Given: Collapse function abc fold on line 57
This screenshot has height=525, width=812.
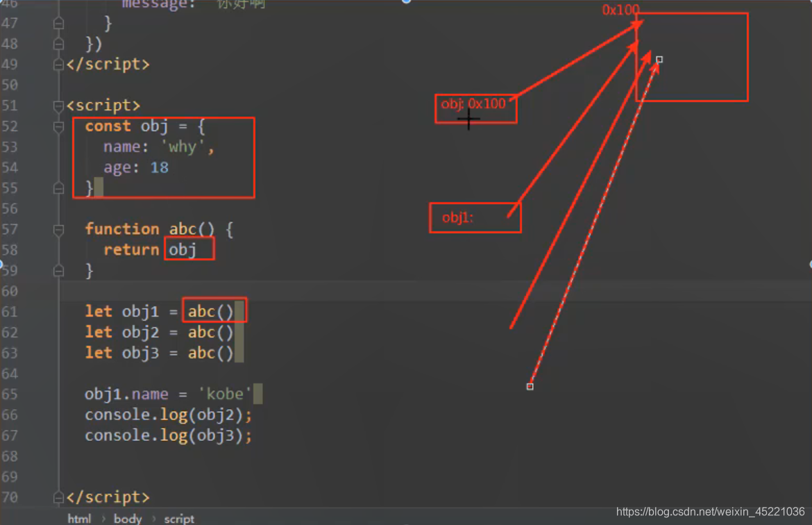Looking at the screenshot, I should pos(58,230).
